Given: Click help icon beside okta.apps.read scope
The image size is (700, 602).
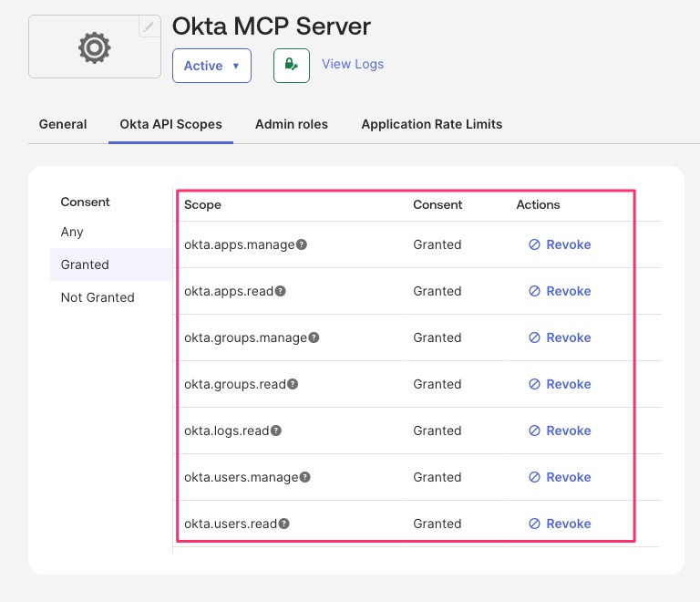Looking at the screenshot, I should tap(281, 291).
